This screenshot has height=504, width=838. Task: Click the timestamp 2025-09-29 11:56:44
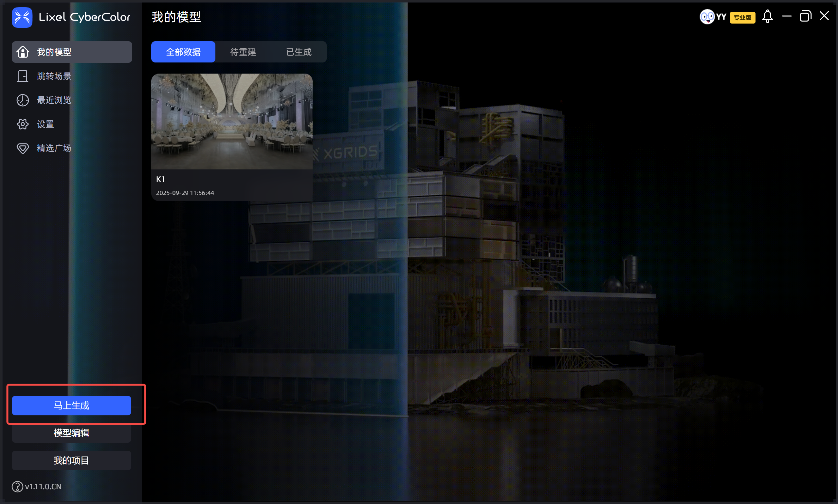pos(185,193)
